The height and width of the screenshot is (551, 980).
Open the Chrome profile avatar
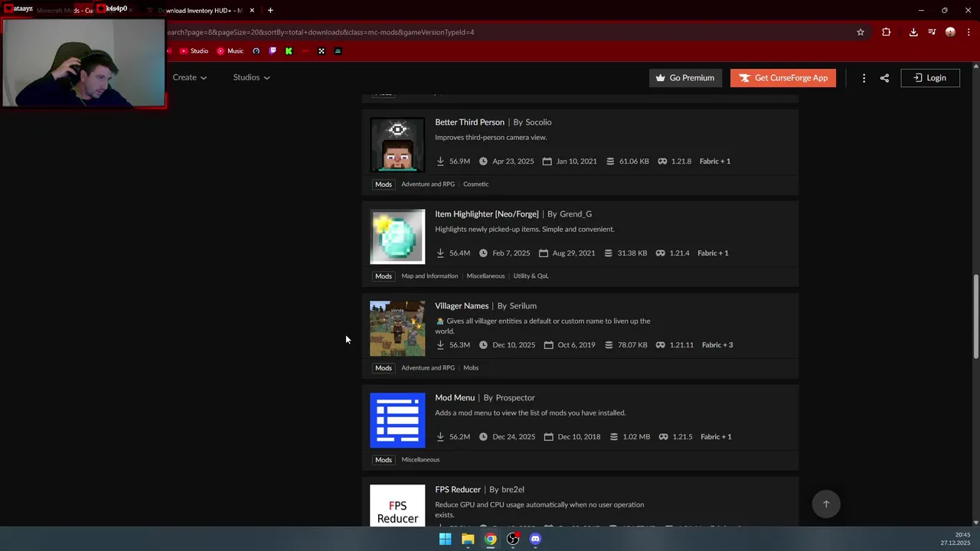point(950,32)
